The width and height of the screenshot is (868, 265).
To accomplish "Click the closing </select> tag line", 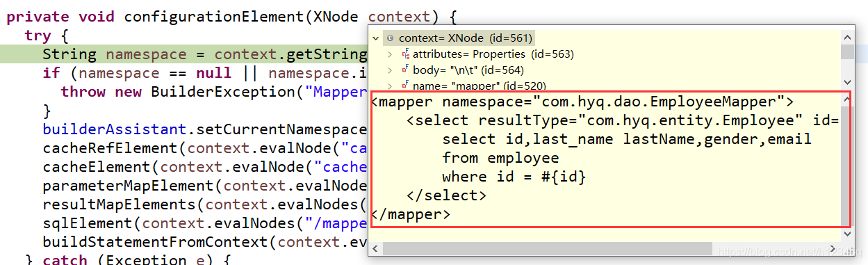I will [x=447, y=196].
